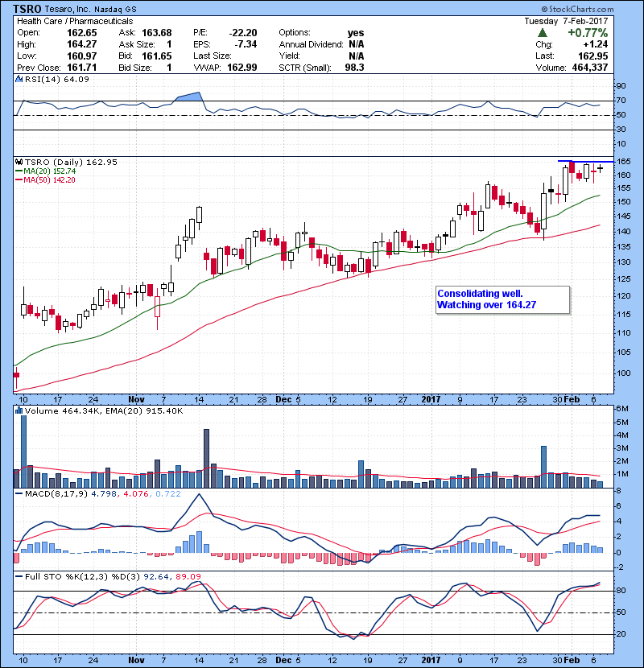This screenshot has height=668, width=644.
Task: Click the P/E value -22.20
Action: [x=243, y=33]
